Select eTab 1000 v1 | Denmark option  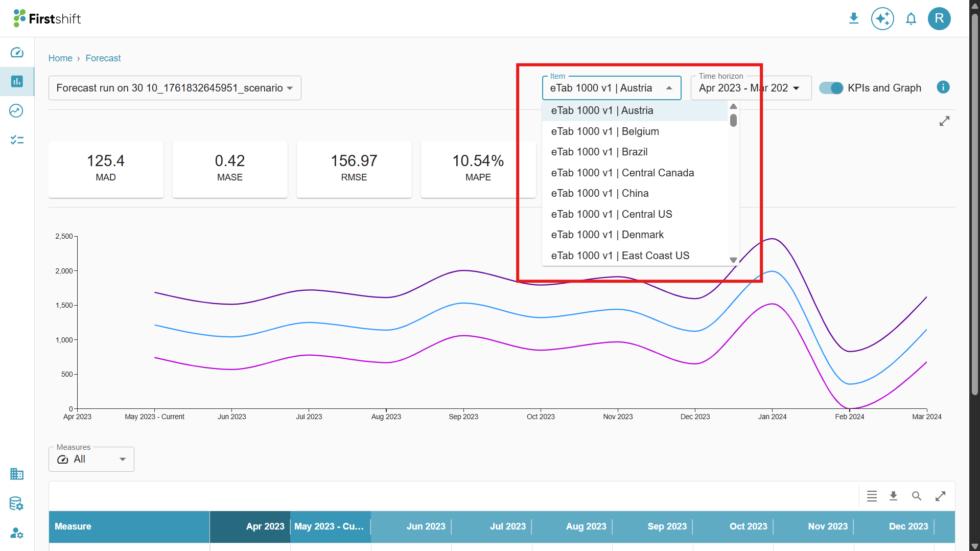(x=635, y=235)
